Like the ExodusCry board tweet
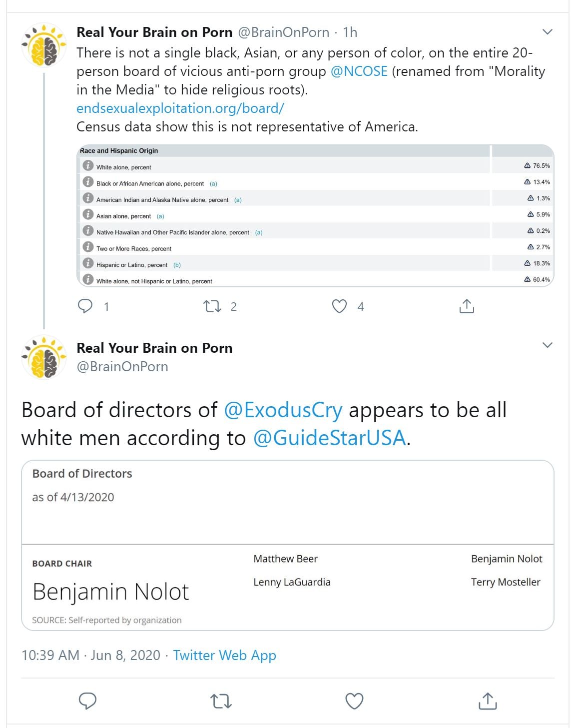 (354, 701)
